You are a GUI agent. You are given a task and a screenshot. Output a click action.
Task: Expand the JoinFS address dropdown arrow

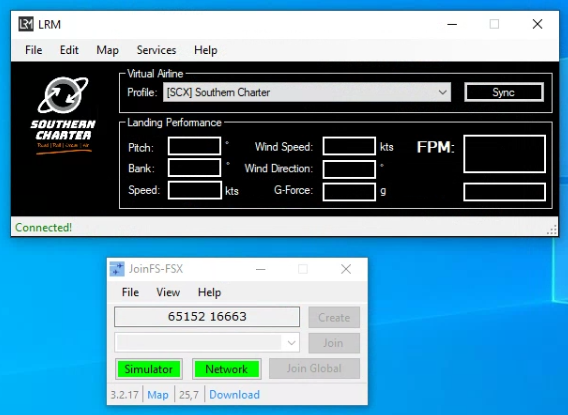coord(291,343)
